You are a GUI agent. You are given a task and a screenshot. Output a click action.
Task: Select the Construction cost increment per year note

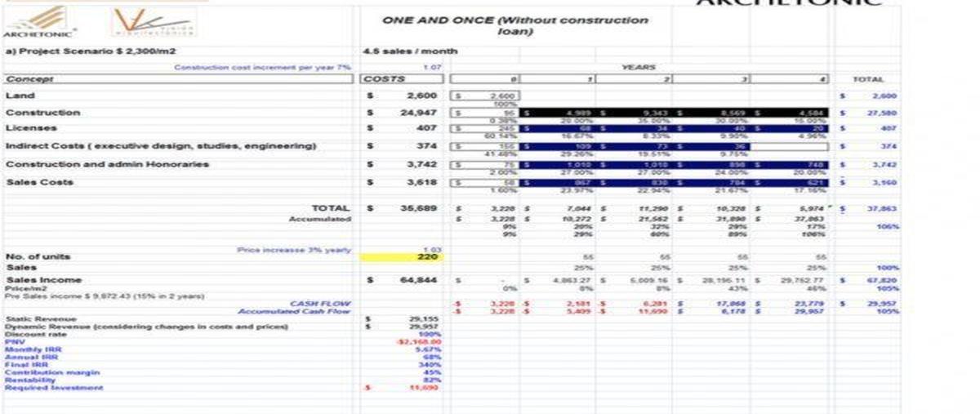[262, 67]
